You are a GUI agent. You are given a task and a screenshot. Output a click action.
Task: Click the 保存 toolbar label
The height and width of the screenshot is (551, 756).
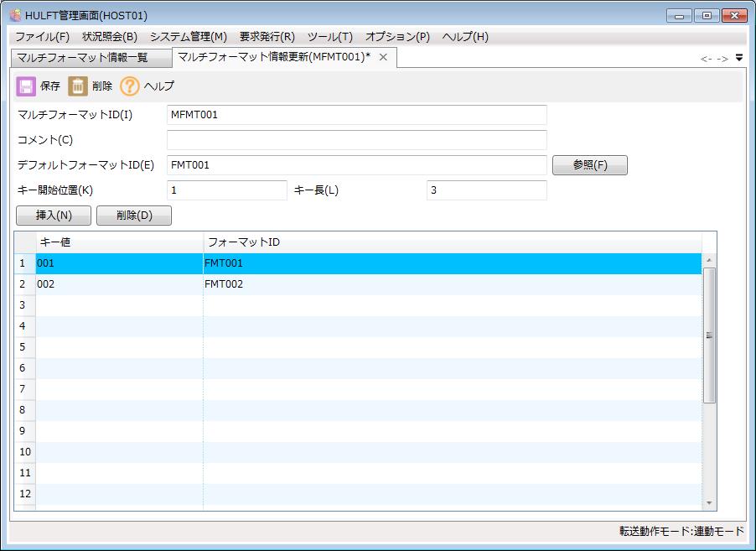[x=50, y=86]
